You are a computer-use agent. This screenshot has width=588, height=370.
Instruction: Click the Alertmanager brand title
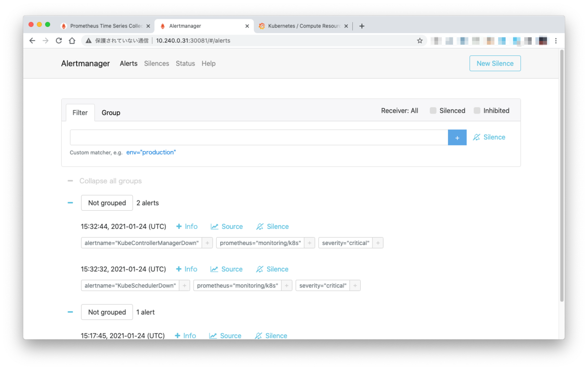click(85, 63)
